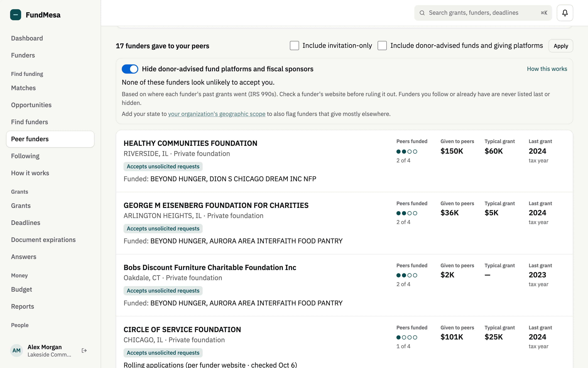588x368 pixels.
Task: Click the $101K given to peers value
Action: [452, 337]
